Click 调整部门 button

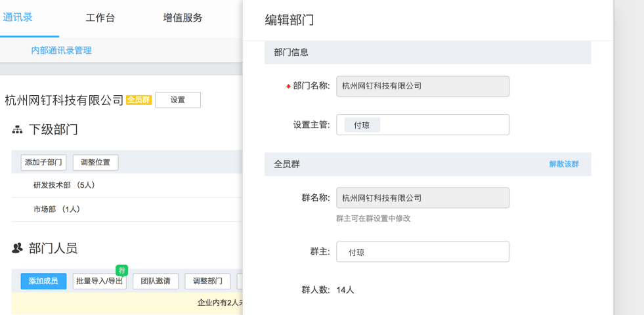(207, 282)
